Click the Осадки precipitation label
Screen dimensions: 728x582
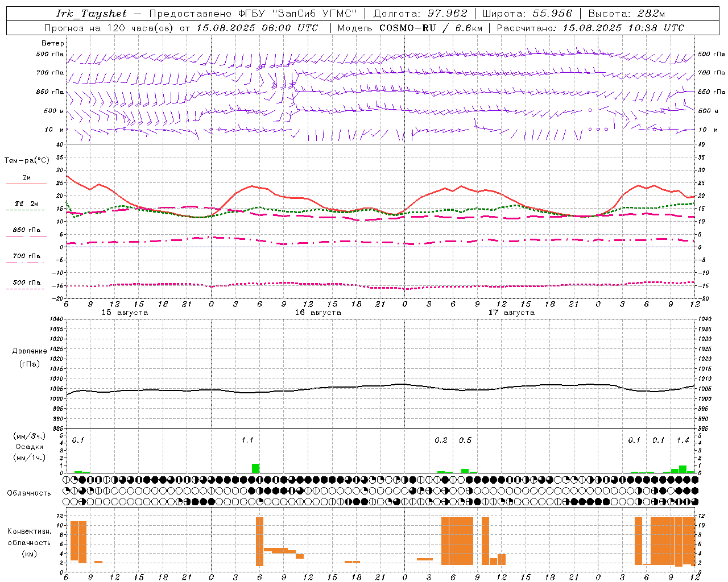pyautogui.click(x=30, y=447)
